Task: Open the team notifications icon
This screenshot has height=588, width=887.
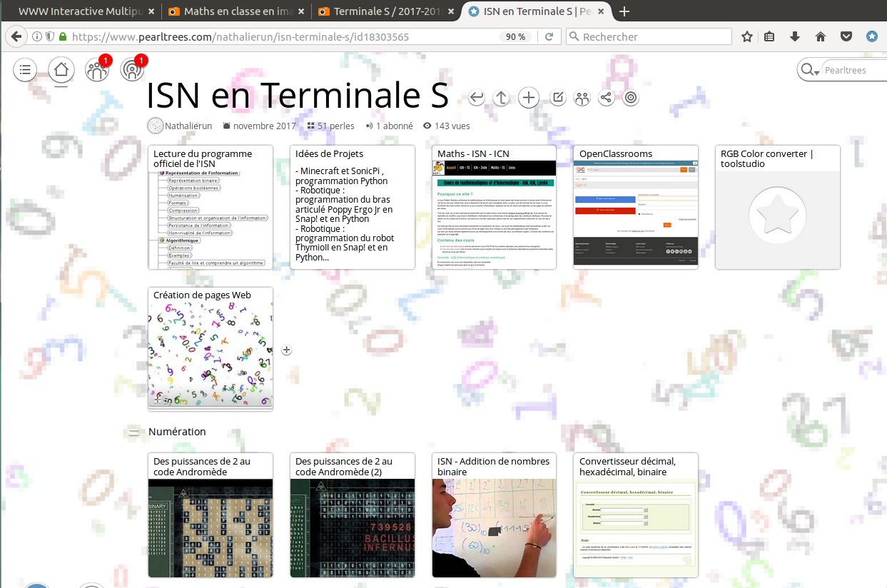Action: pos(96,70)
